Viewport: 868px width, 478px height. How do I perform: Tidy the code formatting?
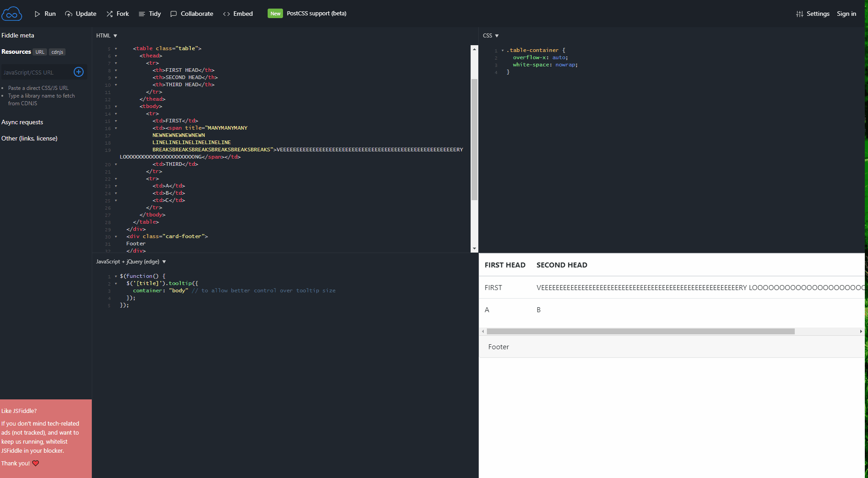coord(150,14)
